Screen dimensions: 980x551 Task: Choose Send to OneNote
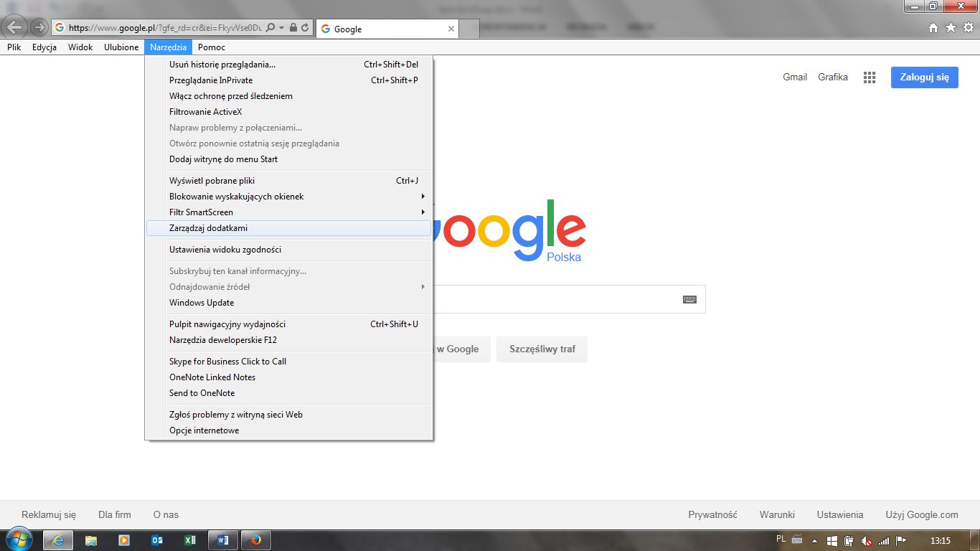tap(288, 393)
